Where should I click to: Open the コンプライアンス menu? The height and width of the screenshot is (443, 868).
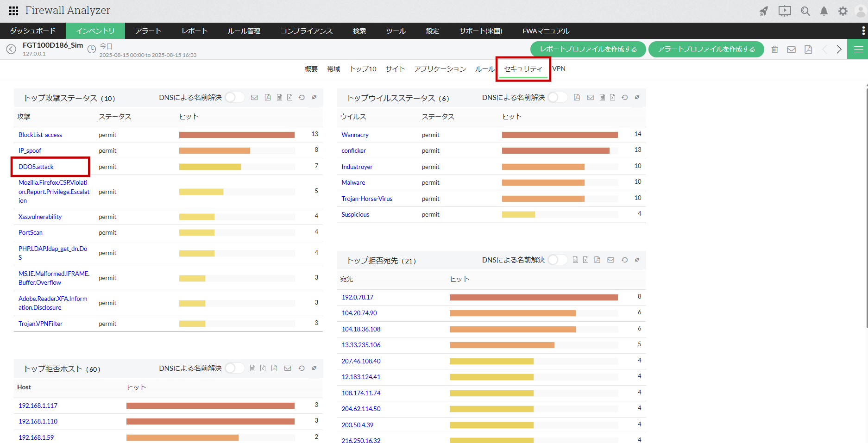click(x=306, y=31)
